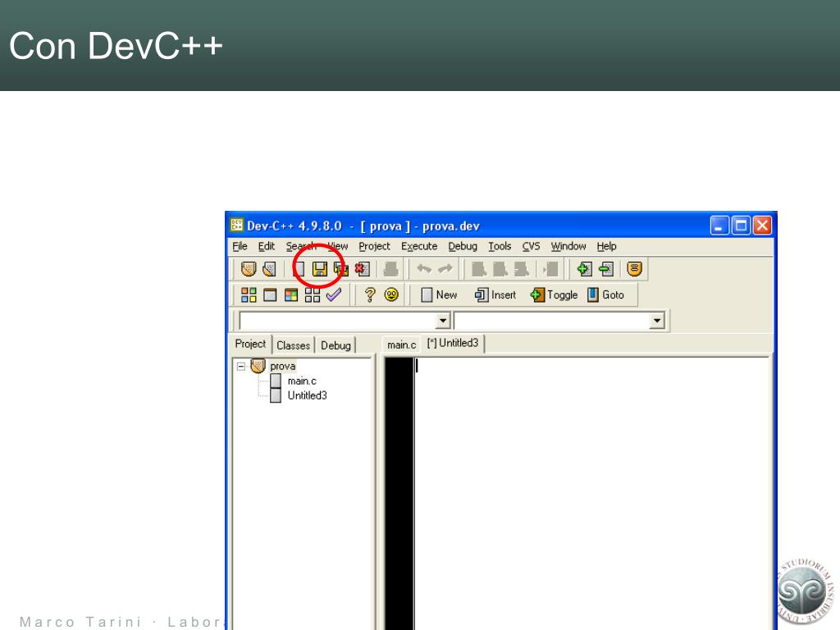Click the Help question mark icon
The width and height of the screenshot is (840, 630).
point(370,294)
